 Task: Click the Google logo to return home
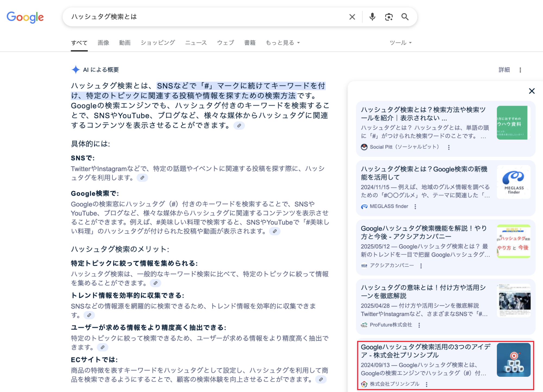coord(25,17)
